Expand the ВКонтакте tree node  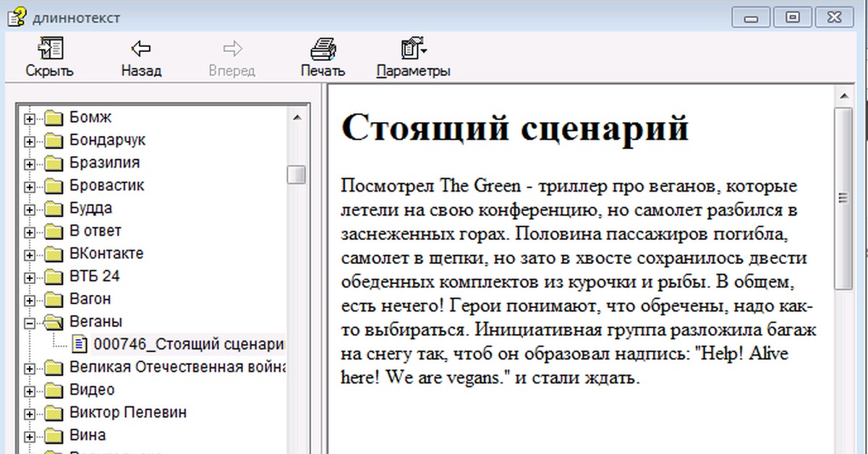(x=30, y=254)
